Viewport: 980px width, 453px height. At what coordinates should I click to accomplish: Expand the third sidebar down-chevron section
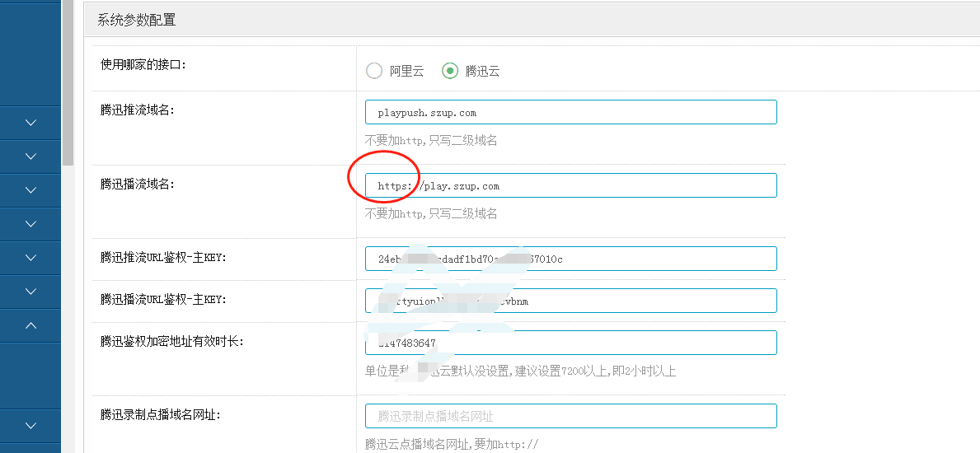click(x=30, y=190)
